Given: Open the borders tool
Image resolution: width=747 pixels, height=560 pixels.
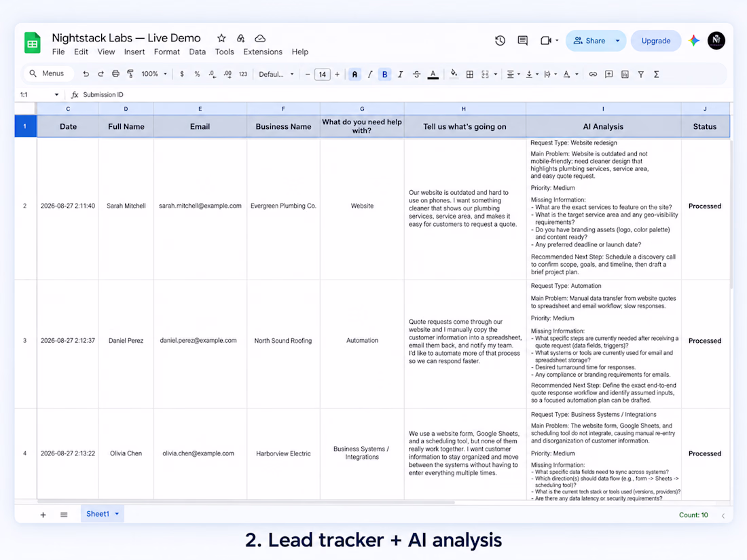Looking at the screenshot, I should [470, 74].
